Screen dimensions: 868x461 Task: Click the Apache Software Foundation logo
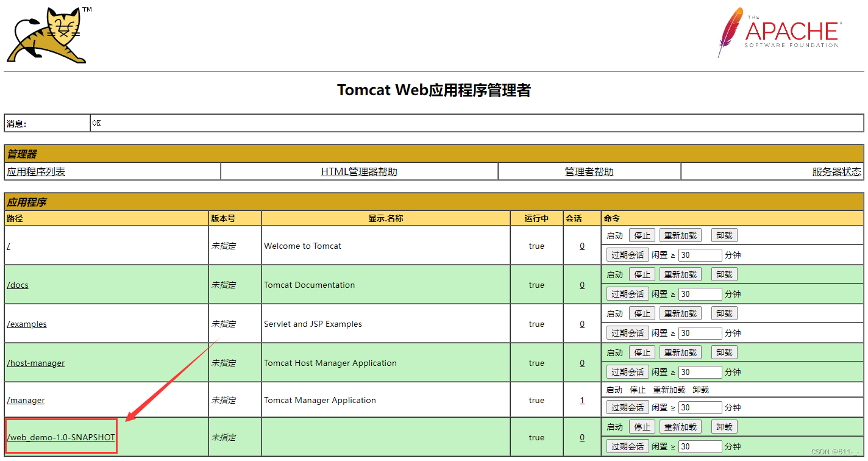coord(780,32)
